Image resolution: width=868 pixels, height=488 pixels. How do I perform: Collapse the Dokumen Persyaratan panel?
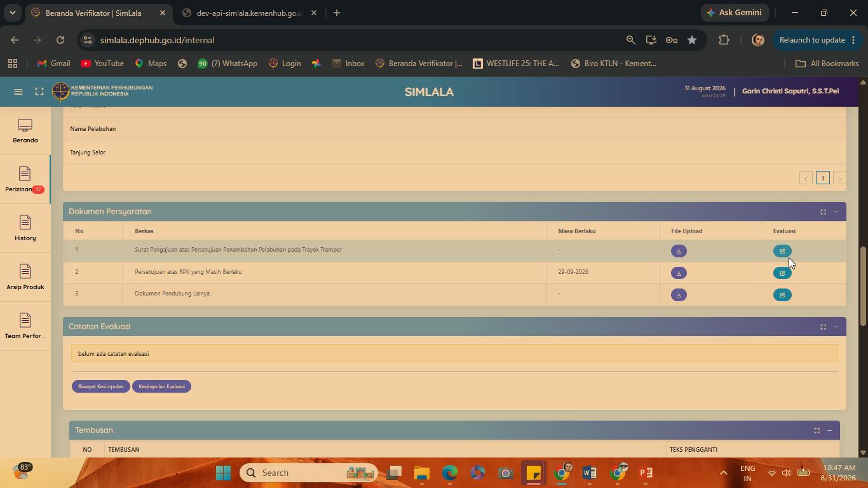click(836, 212)
